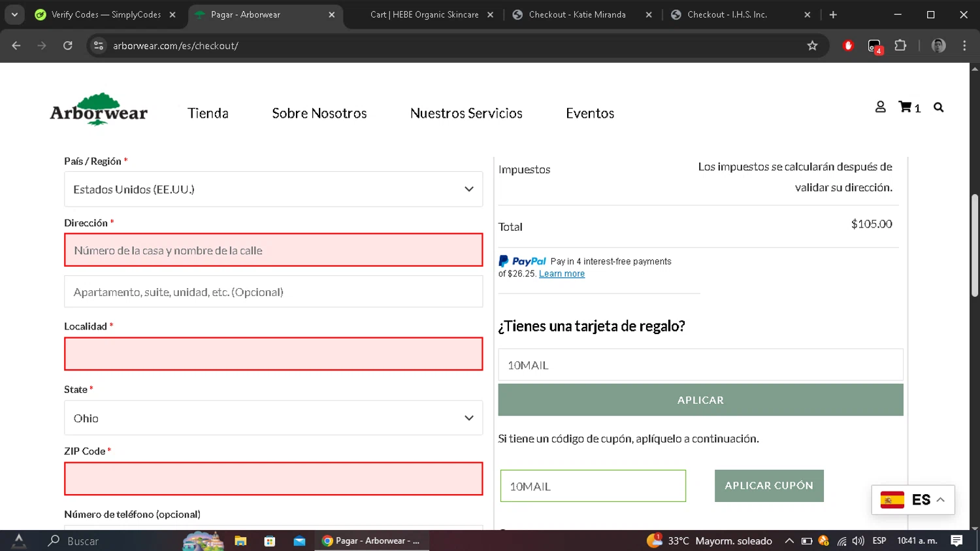Open new tab with plus button
Image resolution: width=980 pixels, height=551 pixels.
[833, 14]
